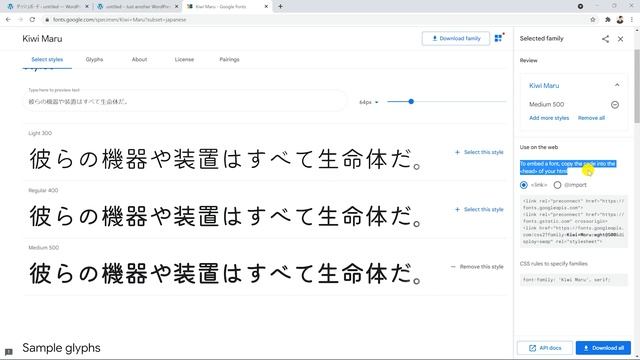Close the Kiwi Maru Google Fonts tab

[266, 7]
